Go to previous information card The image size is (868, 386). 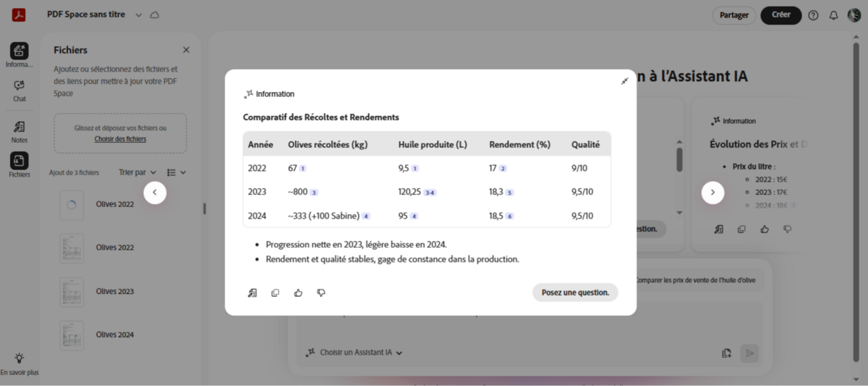pos(155,193)
